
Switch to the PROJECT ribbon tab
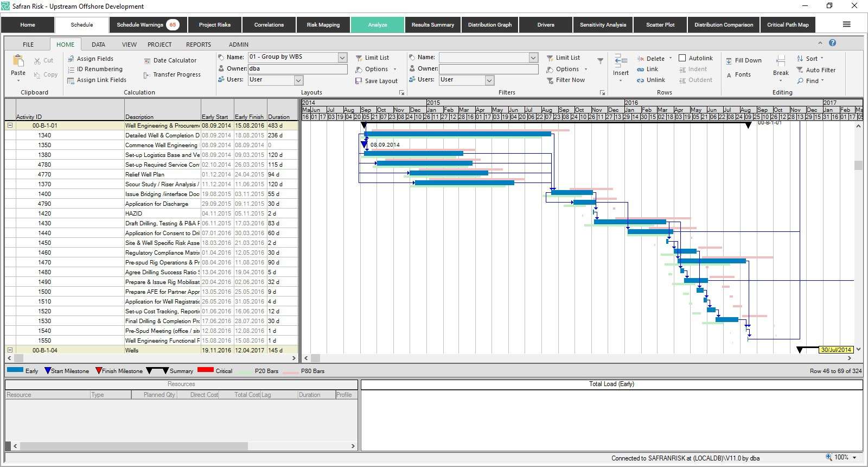click(159, 45)
